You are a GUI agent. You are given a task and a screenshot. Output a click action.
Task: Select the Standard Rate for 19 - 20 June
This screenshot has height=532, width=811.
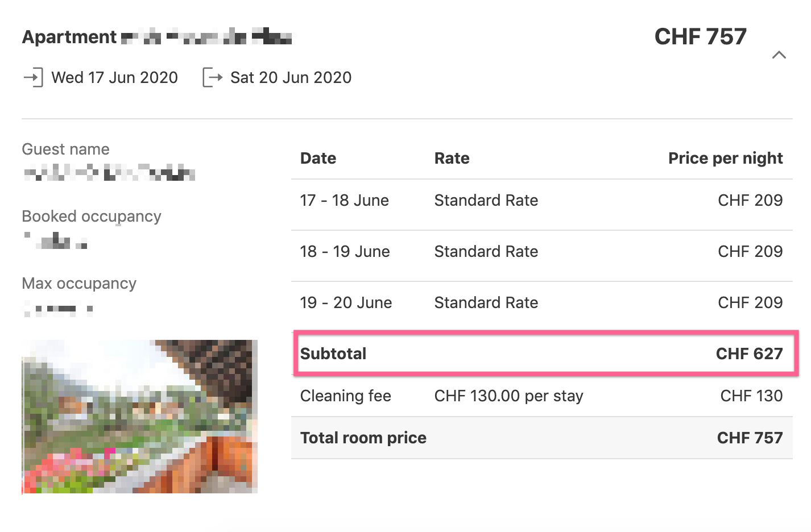(486, 302)
